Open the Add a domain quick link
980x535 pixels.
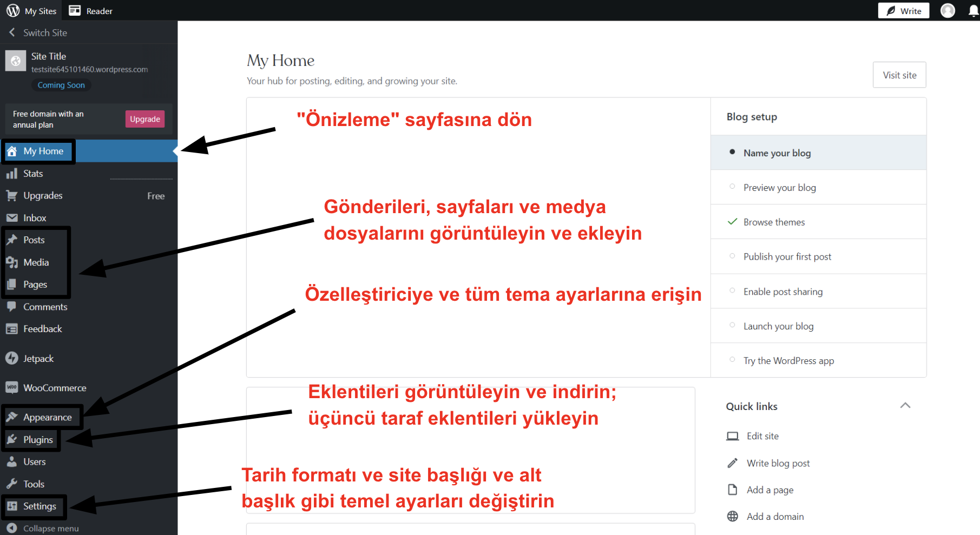tap(775, 516)
